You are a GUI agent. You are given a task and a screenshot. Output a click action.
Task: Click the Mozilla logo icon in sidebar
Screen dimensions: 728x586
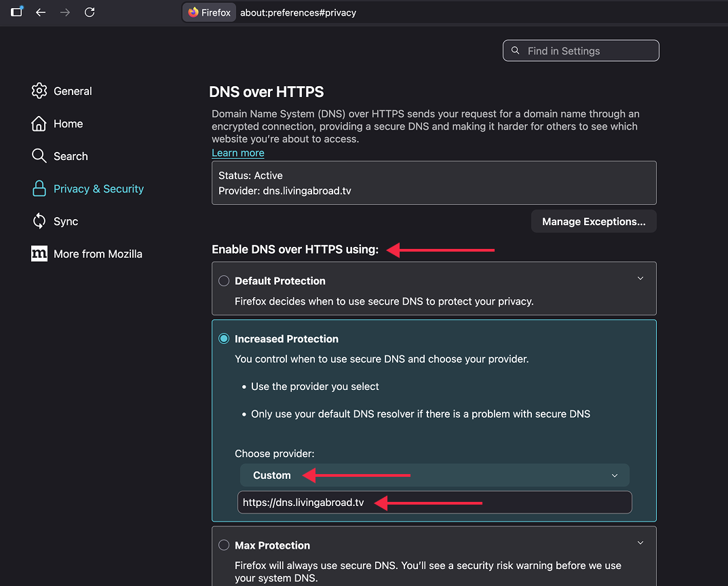pyautogui.click(x=39, y=254)
